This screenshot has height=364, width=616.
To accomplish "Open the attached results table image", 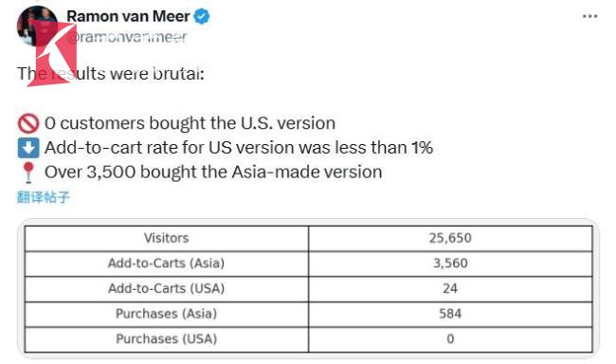I will [x=308, y=289].
